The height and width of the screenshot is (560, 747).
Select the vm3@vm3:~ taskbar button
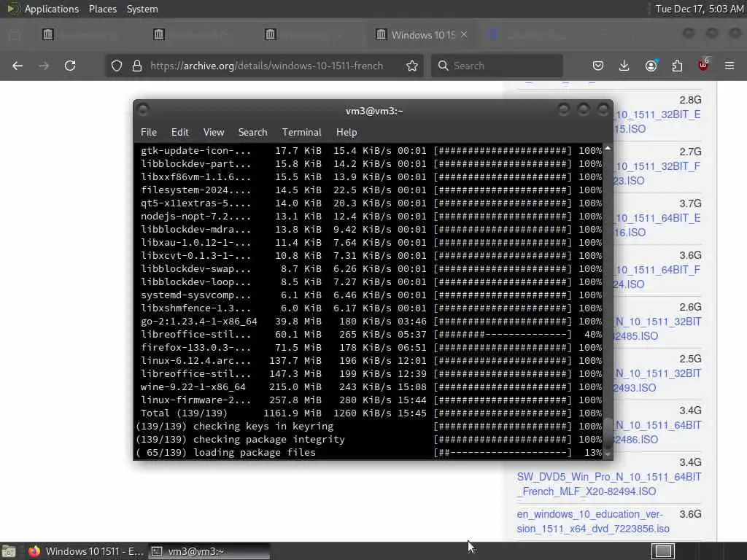pyautogui.click(x=209, y=551)
